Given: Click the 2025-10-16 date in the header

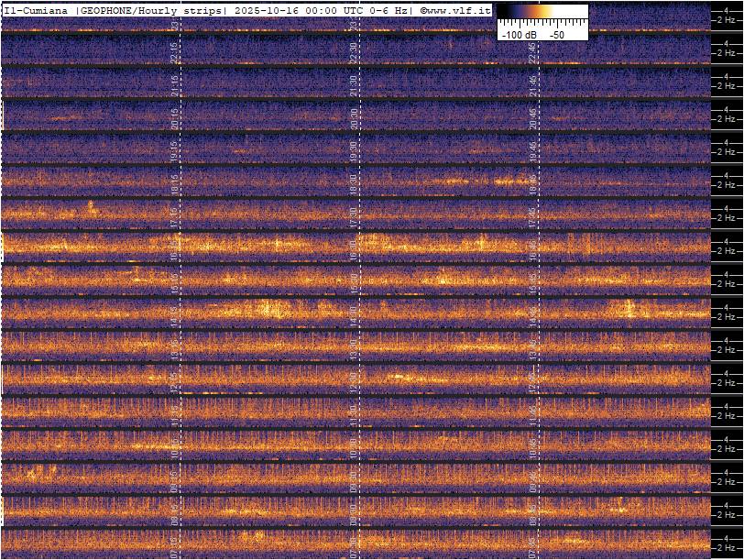Looking at the screenshot, I should [x=268, y=9].
